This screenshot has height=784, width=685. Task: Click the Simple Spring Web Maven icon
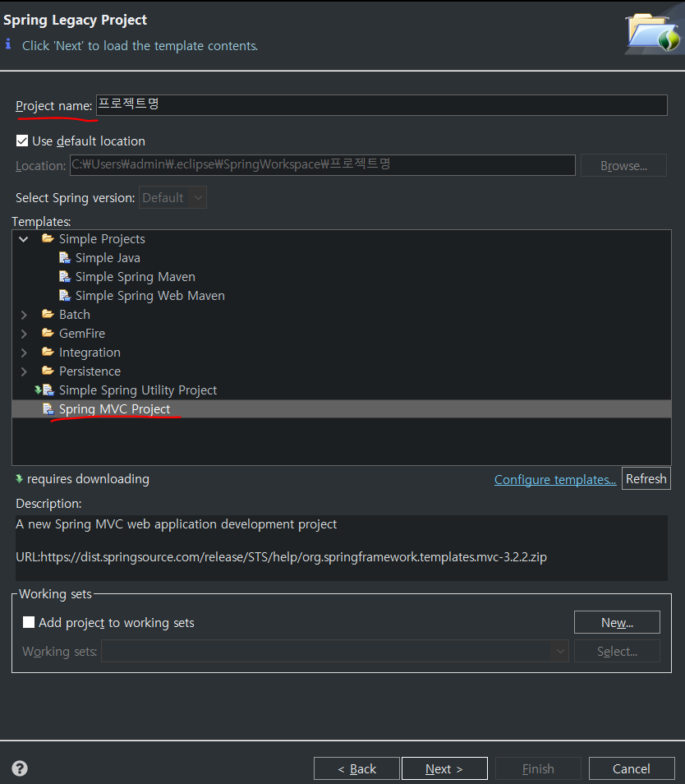65,296
